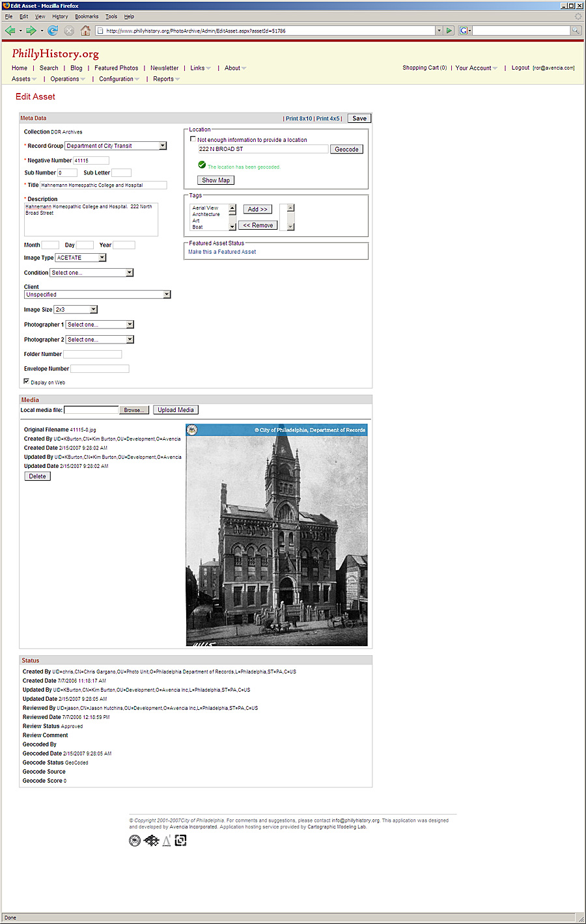This screenshot has height=924, width=586.
Task: Click the down arrow of the available tags list
Action: 232,226
